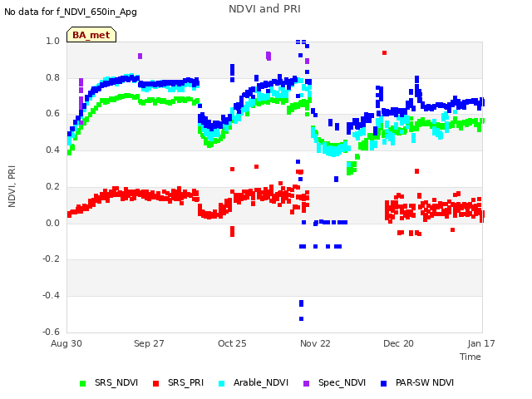532x399 pixels.
Task: Click the Dec 20 x-axis label
Action: coord(398,343)
